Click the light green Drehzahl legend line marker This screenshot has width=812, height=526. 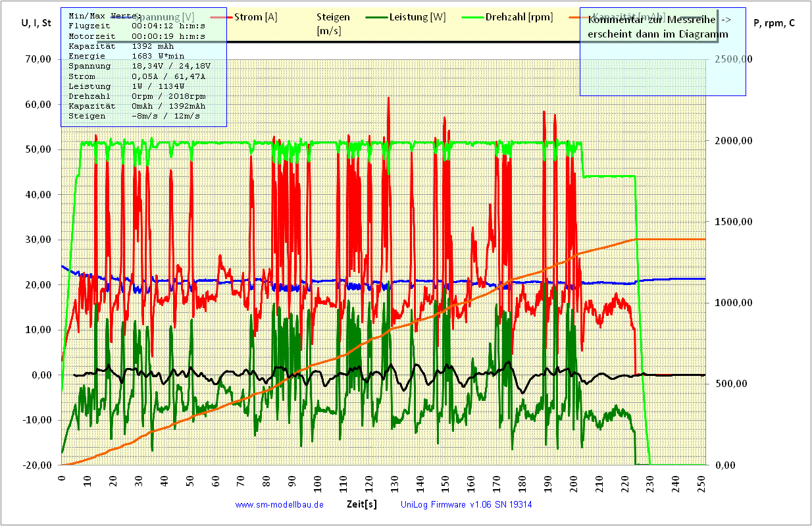pyautogui.click(x=470, y=18)
